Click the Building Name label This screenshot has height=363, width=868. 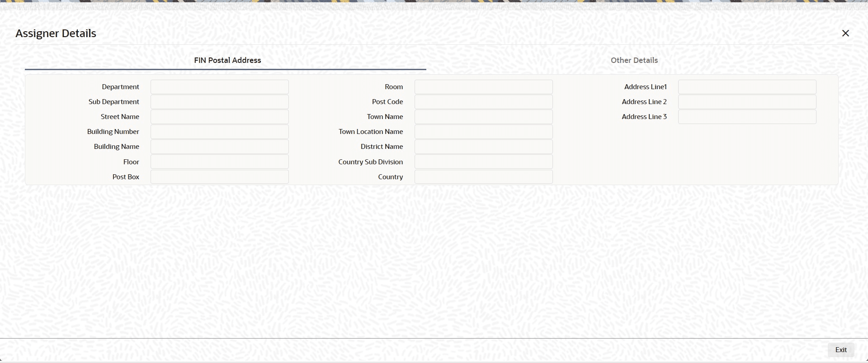(117, 147)
